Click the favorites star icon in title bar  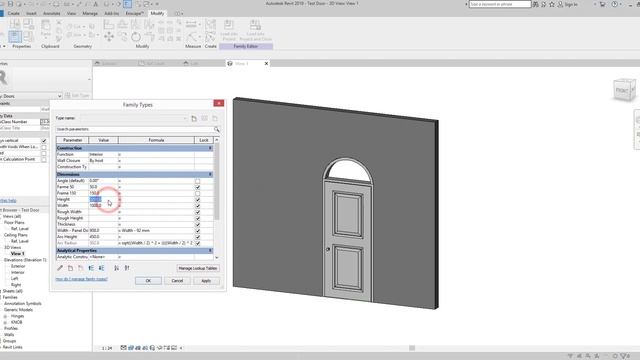pos(552,4)
